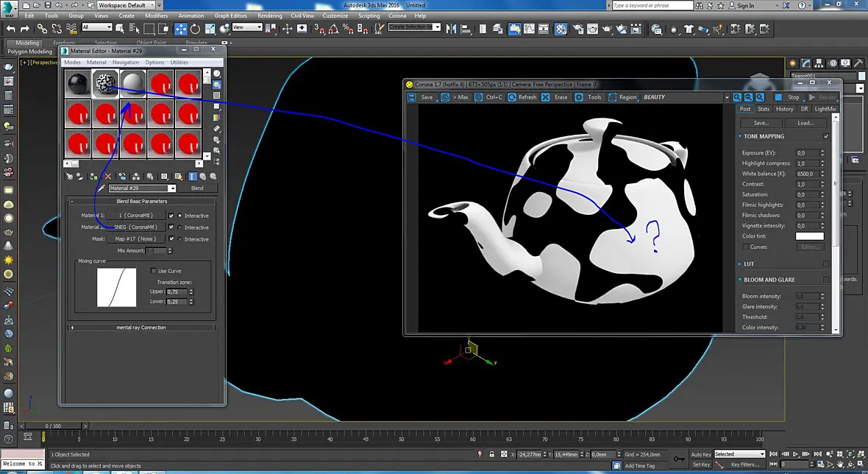The image size is (868, 474).
Task: Select the Move tool in main toolbar
Action: (181, 29)
